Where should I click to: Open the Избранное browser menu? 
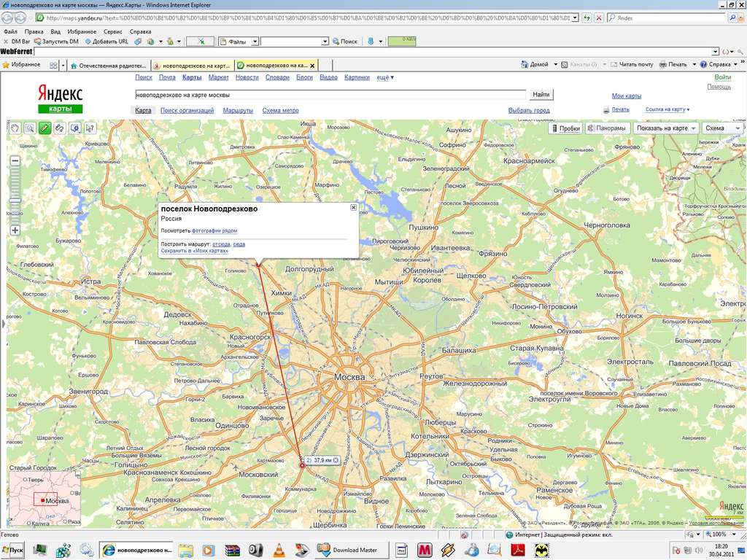click(x=82, y=31)
